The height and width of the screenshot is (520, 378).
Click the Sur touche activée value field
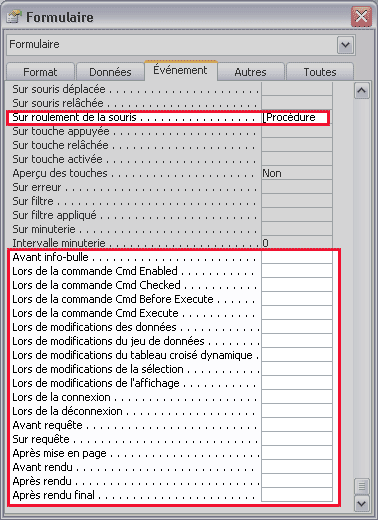pyautogui.click(x=297, y=159)
